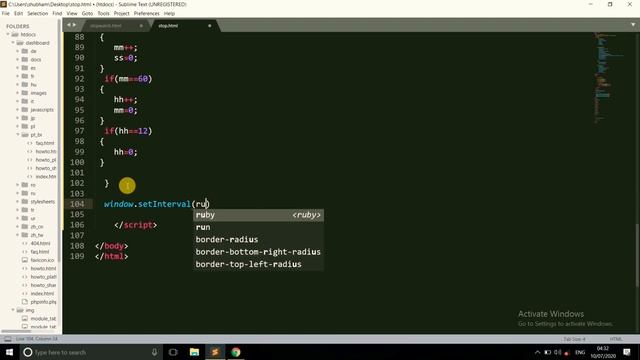Click the phpinfo.php file icon
This screenshot has width=640, height=360.
tap(24, 302)
